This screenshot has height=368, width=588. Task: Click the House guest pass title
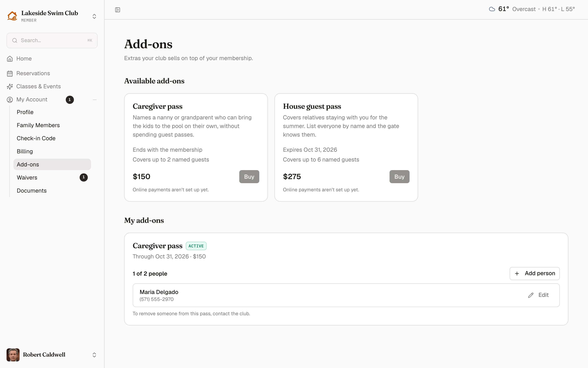(312, 106)
